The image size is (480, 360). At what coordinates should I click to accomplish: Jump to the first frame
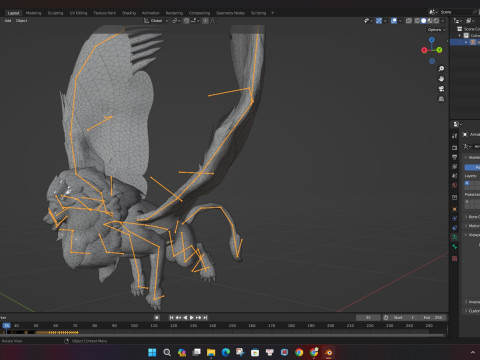click(x=171, y=318)
